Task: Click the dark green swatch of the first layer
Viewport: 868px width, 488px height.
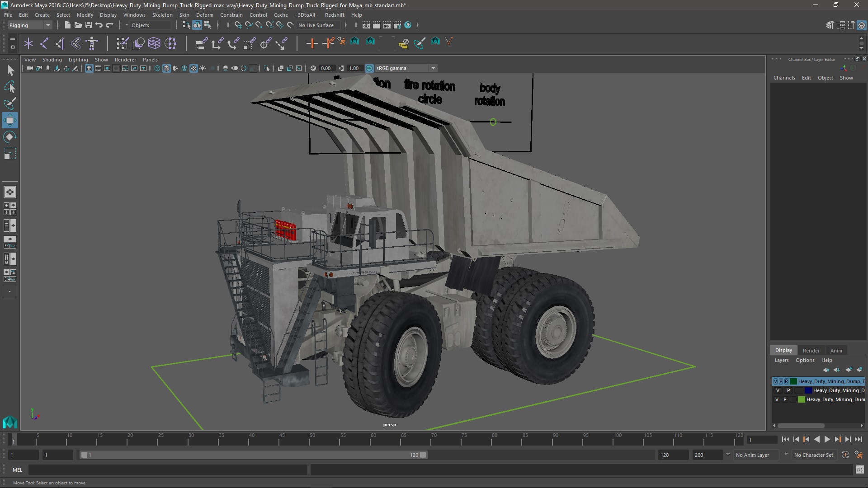Action: [x=793, y=381]
